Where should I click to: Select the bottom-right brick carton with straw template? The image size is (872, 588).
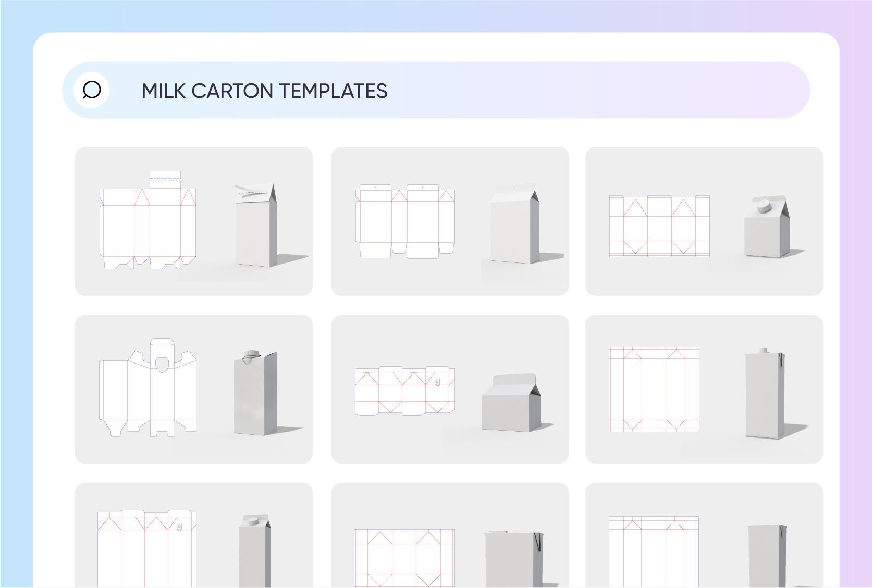point(704,535)
